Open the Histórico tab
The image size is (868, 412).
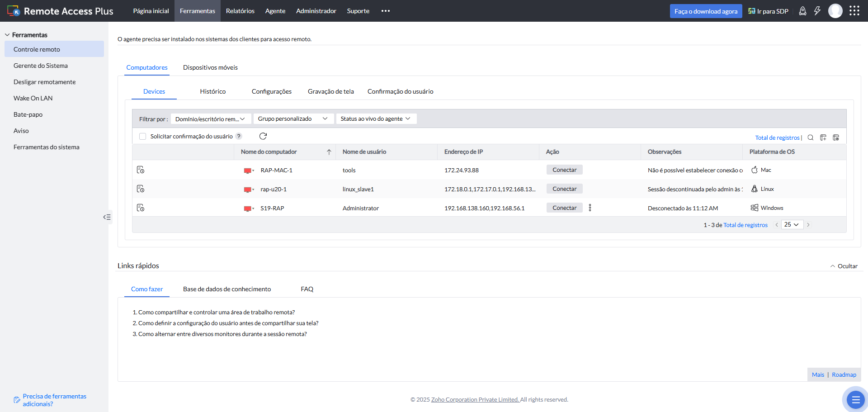point(212,91)
